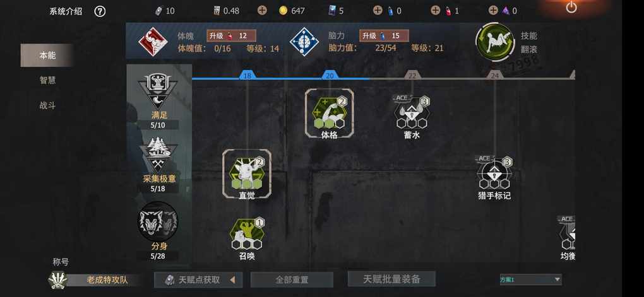Select the 直觉 deer talent icon

(246, 173)
